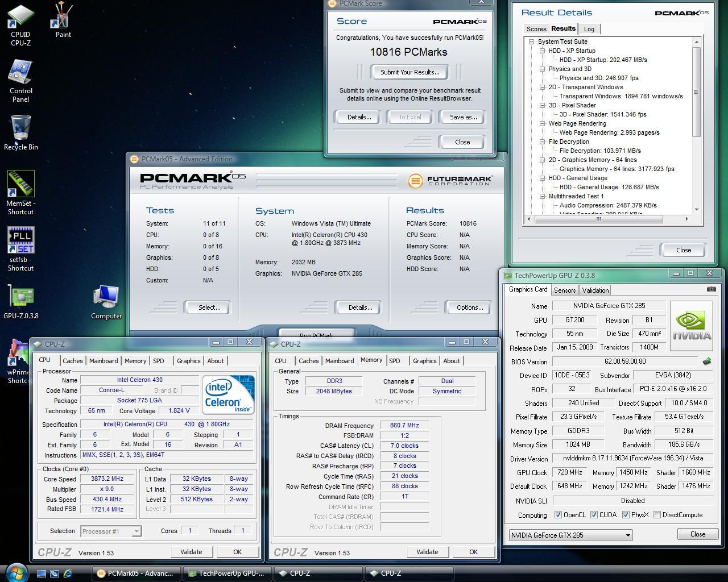Open the Computer desktop icon
This screenshot has height=582, width=728.
click(106, 302)
